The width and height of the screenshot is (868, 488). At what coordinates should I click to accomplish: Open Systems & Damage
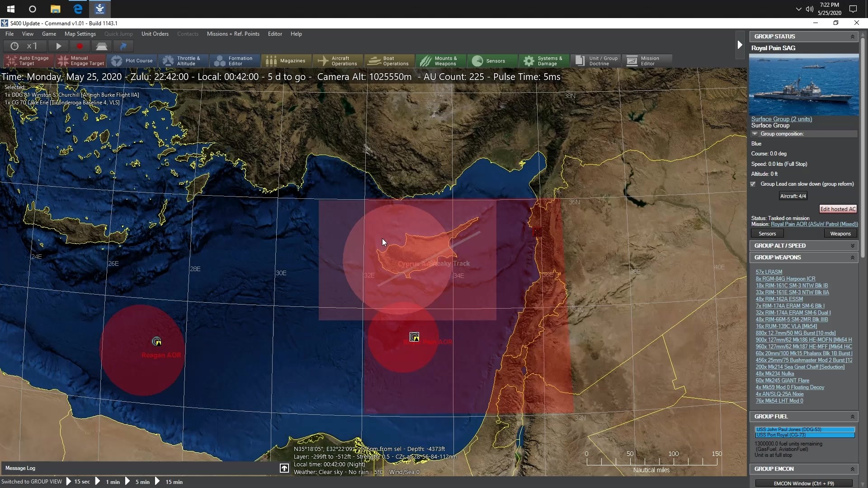point(543,61)
